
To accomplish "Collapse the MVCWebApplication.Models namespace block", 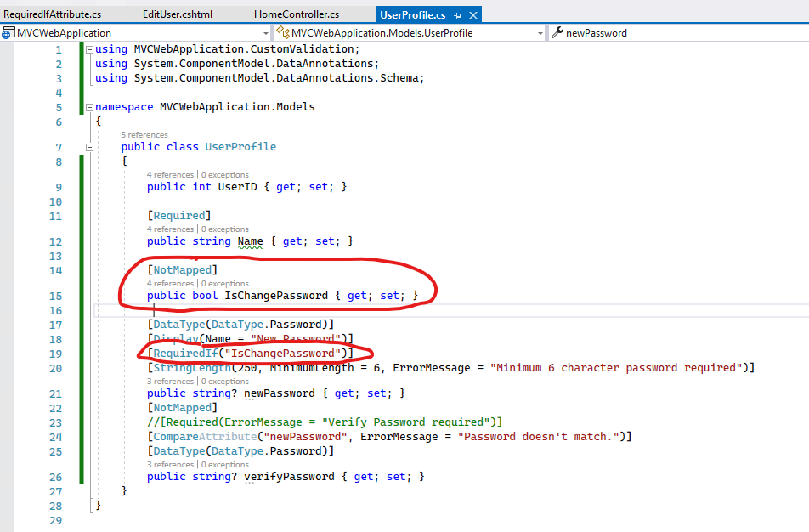I will pos(88,106).
